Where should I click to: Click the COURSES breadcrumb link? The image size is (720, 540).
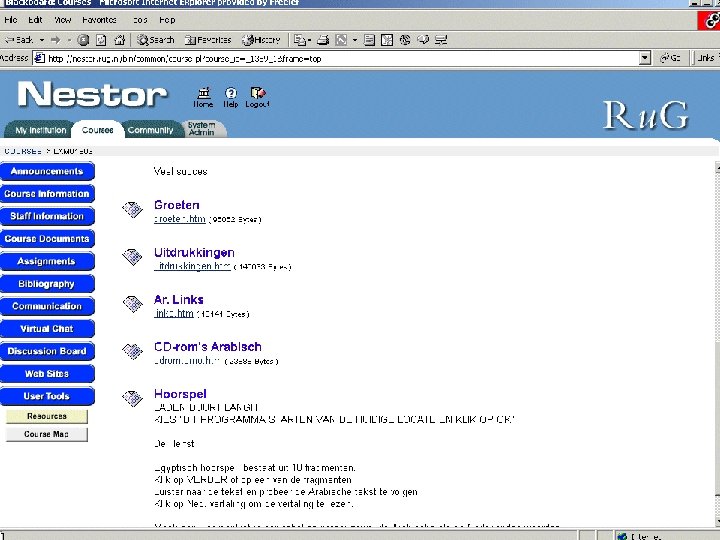tap(23, 151)
